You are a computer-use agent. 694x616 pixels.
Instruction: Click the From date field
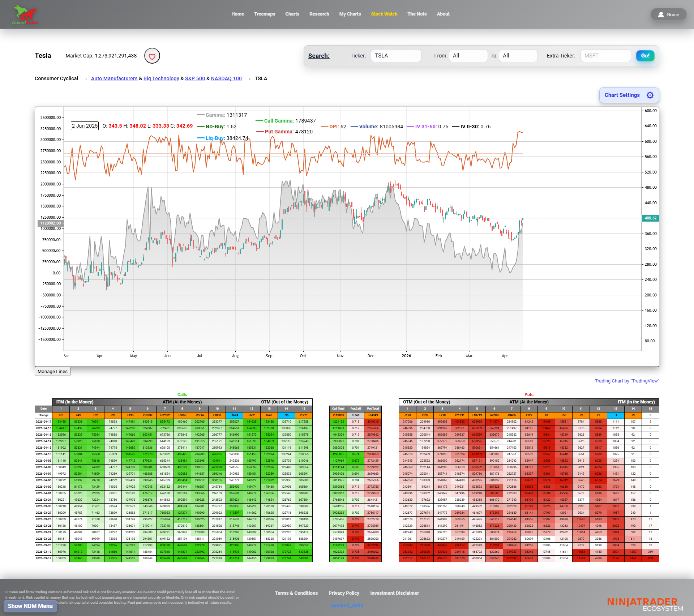pos(468,56)
